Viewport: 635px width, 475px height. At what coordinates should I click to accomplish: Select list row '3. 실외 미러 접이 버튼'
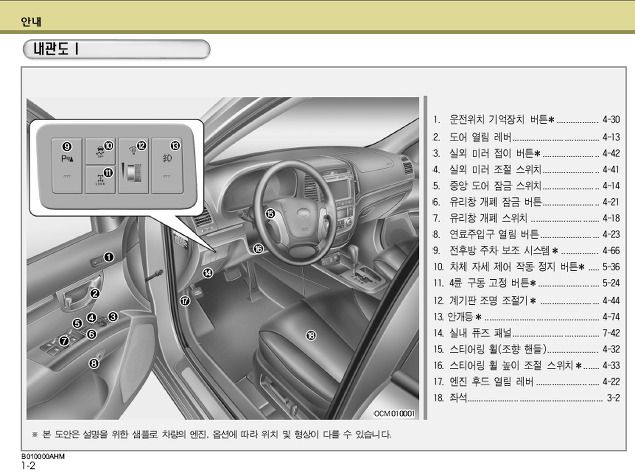click(x=526, y=153)
